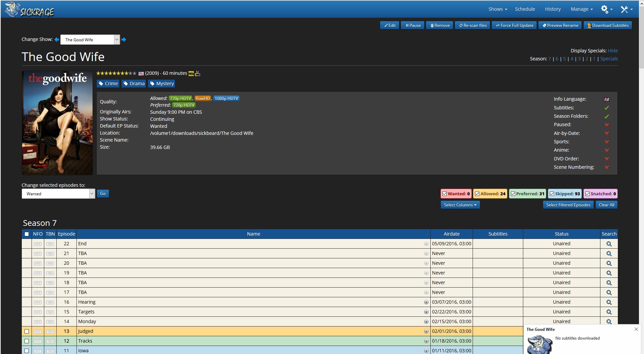Search for episode 18

click(x=609, y=283)
